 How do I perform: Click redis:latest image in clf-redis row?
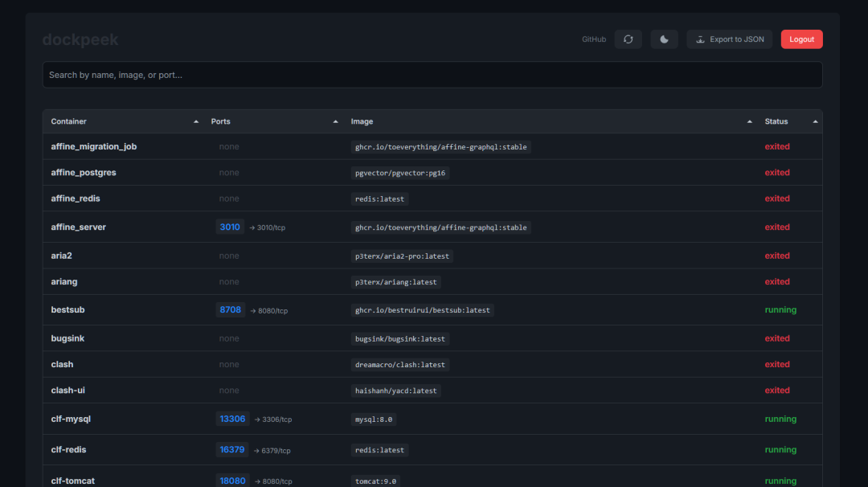[379, 450]
